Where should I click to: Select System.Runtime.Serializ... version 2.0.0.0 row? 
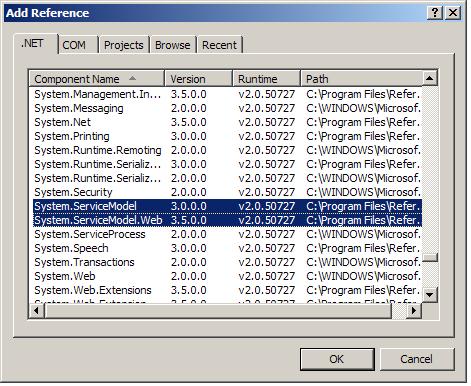point(227,178)
